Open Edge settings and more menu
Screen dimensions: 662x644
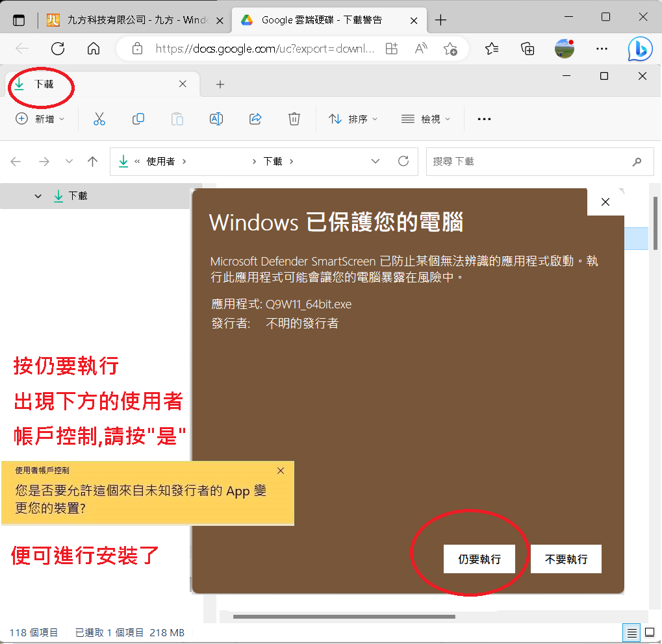602,49
